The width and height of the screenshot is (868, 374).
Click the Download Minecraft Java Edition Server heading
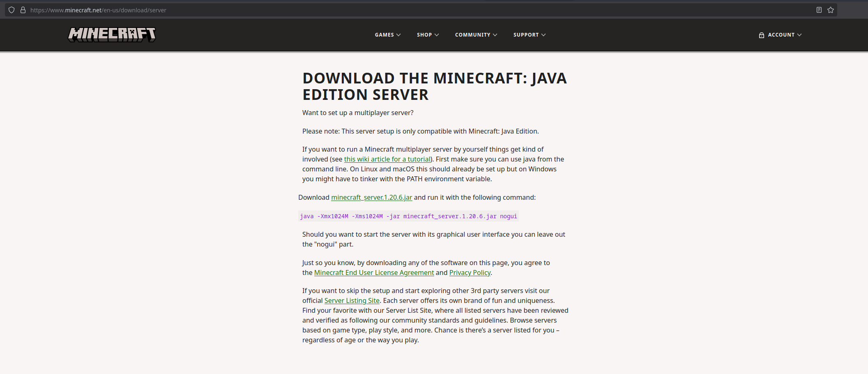coord(435,86)
